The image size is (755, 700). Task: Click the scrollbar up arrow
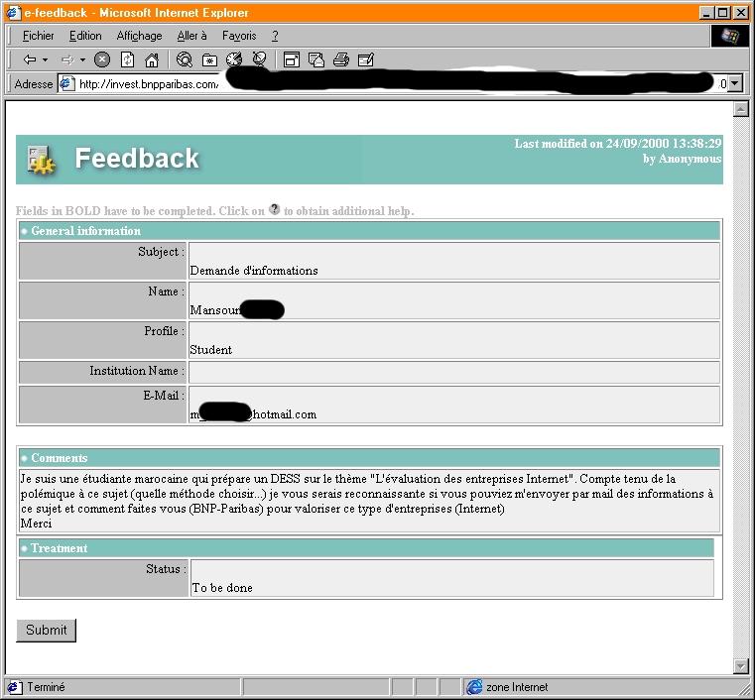pyautogui.click(x=740, y=109)
